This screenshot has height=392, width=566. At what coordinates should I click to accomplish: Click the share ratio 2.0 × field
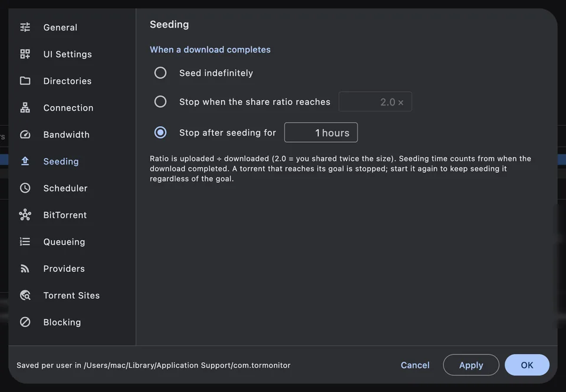[x=375, y=102]
